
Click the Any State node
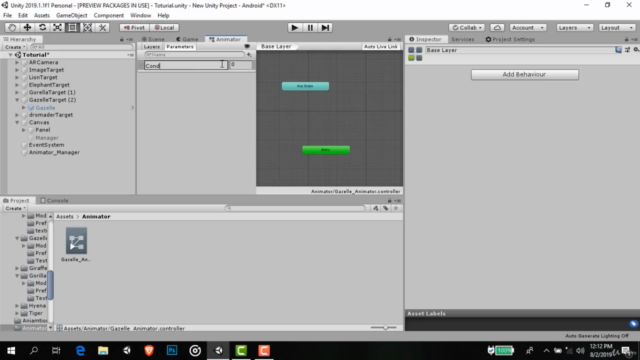(305, 86)
